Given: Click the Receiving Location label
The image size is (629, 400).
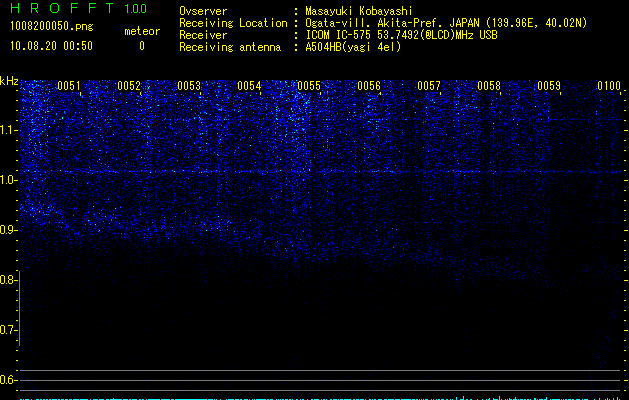Looking at the screenshot, I should (233, 23).
